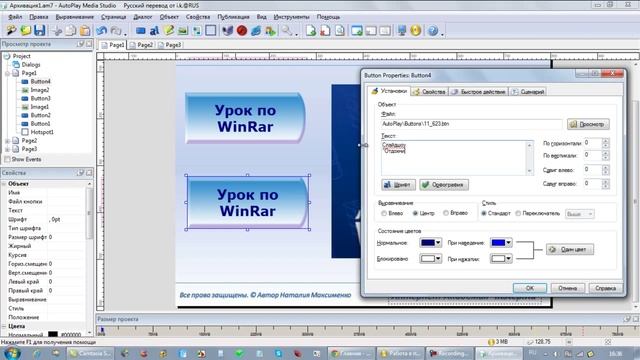Click the Open project folder icon
Viewport: 640px width, 360px height.
[25, 31]
